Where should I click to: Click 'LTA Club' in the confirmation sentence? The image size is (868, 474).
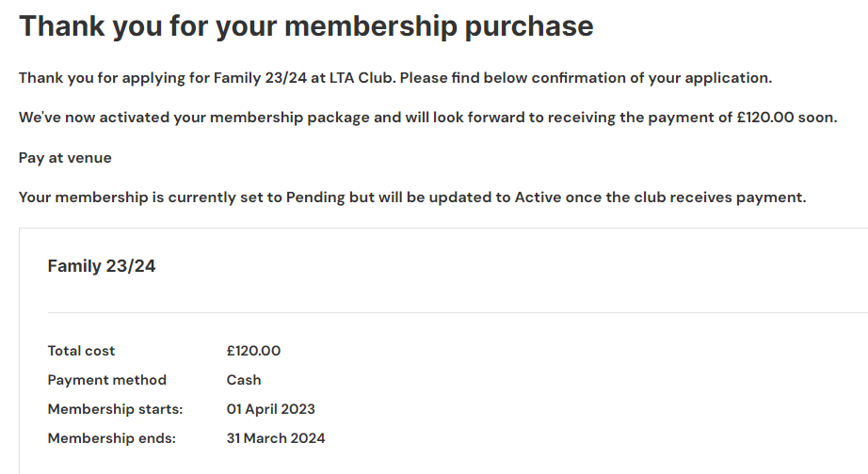[361, 78]
